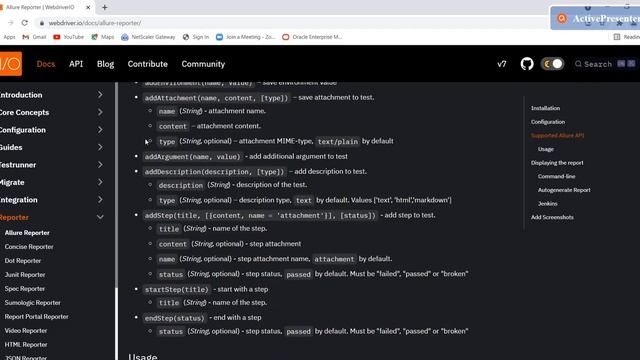Click the endStep(status) code

[174, 318]
